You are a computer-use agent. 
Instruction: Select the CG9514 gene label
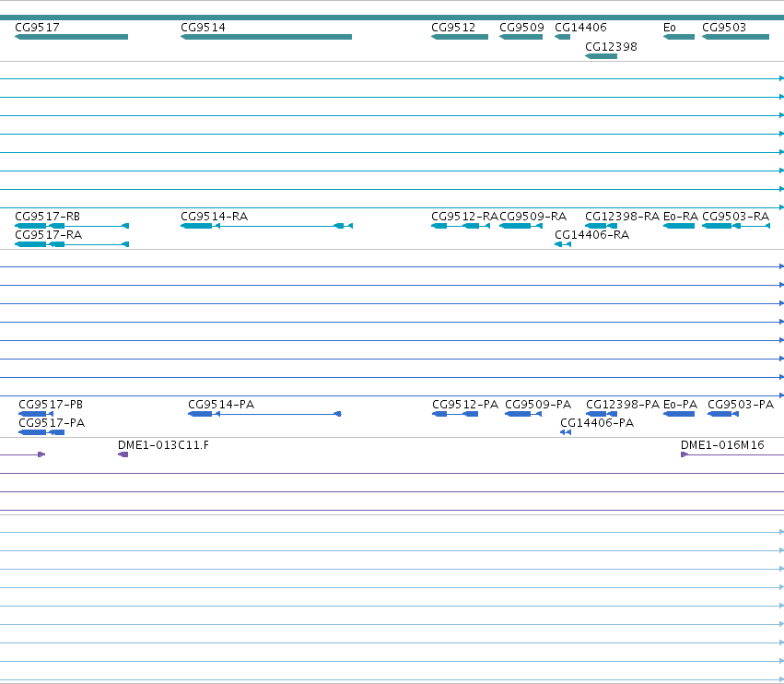[x=203, y=28]
